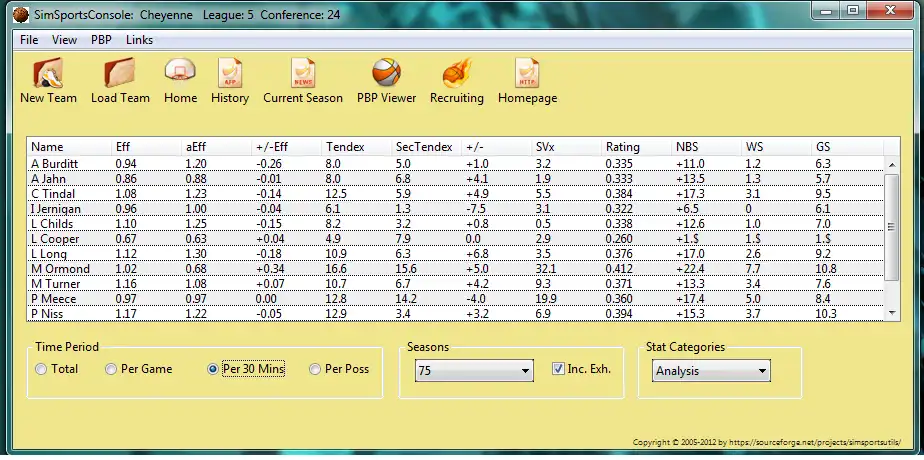Minimize the SimSportsConsole window
The width and height of the screenshot is (924, 460).
point(828,11)
